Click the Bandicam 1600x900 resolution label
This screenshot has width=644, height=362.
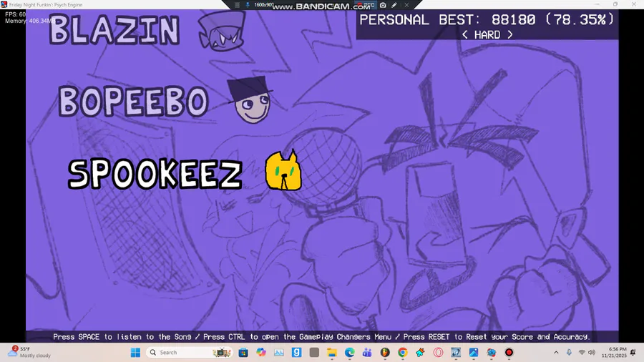point(263,5)
